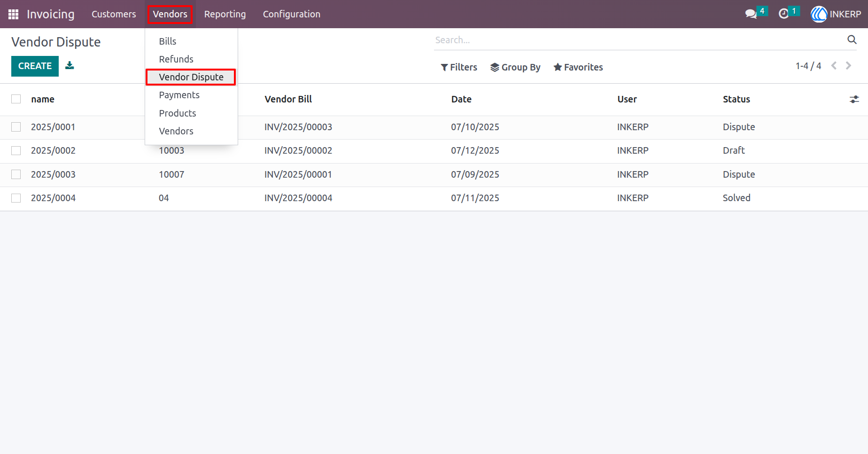This screenshot has height=454, width=868.
Task: Click date 07/09/2025 cell
Action: 475,174
